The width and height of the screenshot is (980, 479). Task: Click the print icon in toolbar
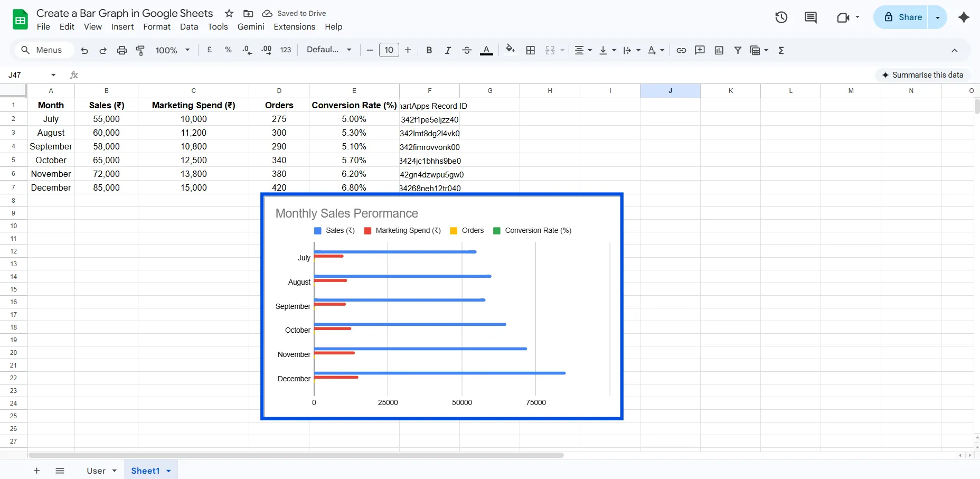click(122, 50)
